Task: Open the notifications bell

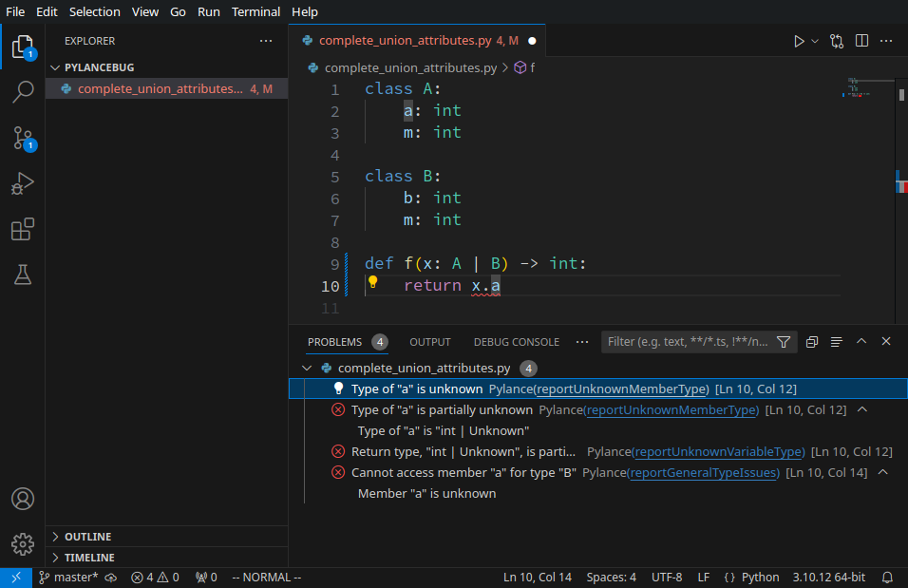Action: click(887, 577)
